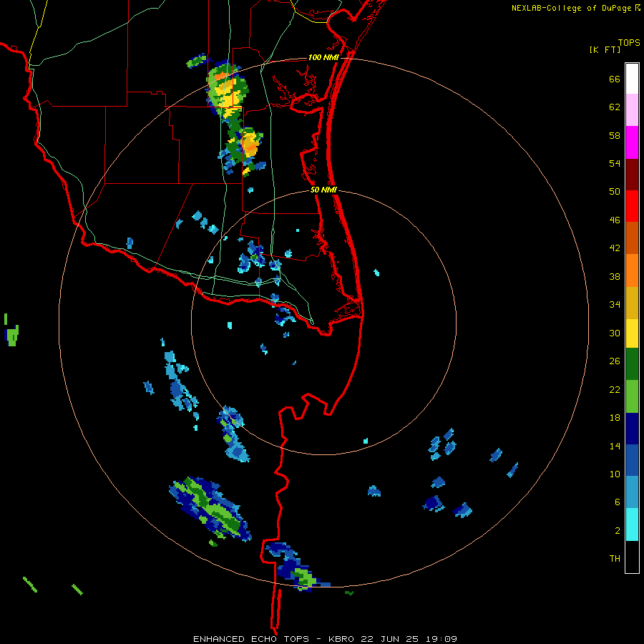Screen dimensions: 644x644
Task: Click the light pink legend swatch
Action: (x=632, y=109)
